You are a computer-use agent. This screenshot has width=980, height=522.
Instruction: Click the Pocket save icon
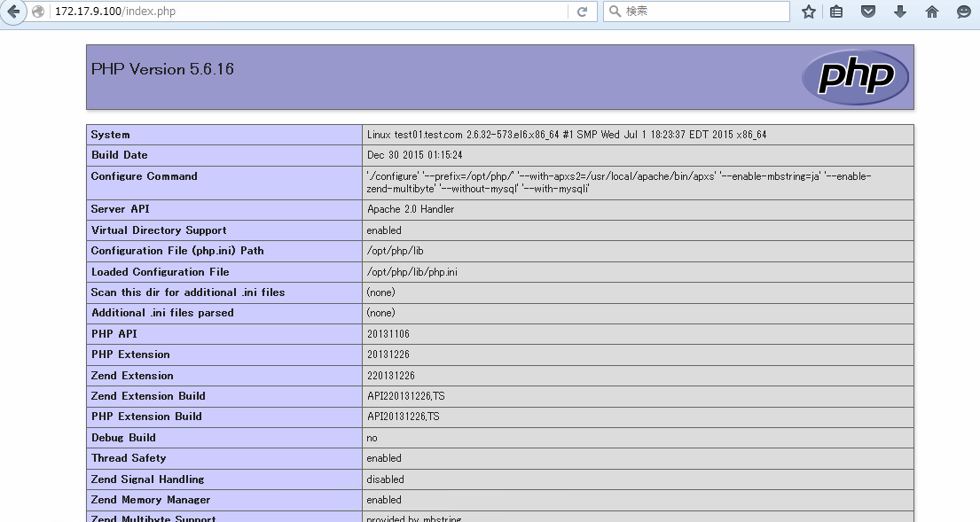868,12
